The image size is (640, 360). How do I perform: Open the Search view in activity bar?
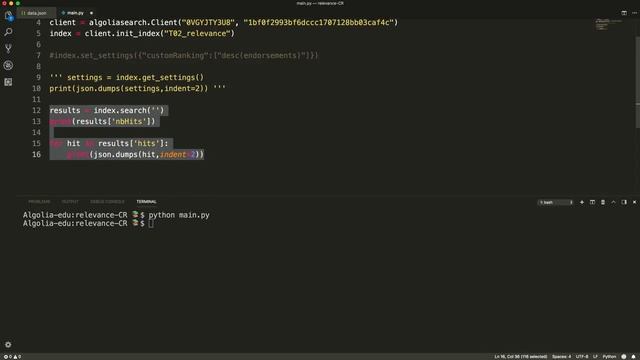pos(8,32)
